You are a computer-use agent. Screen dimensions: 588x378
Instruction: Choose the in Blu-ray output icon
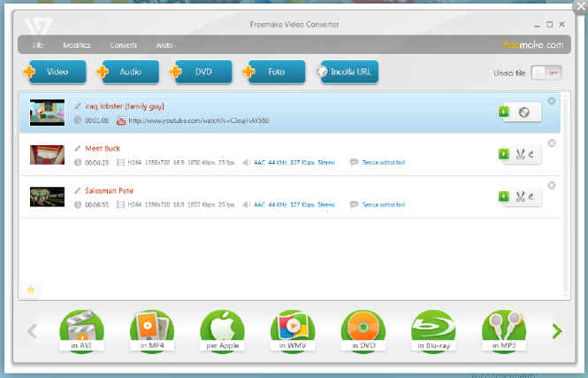click(x=433, y=331)
